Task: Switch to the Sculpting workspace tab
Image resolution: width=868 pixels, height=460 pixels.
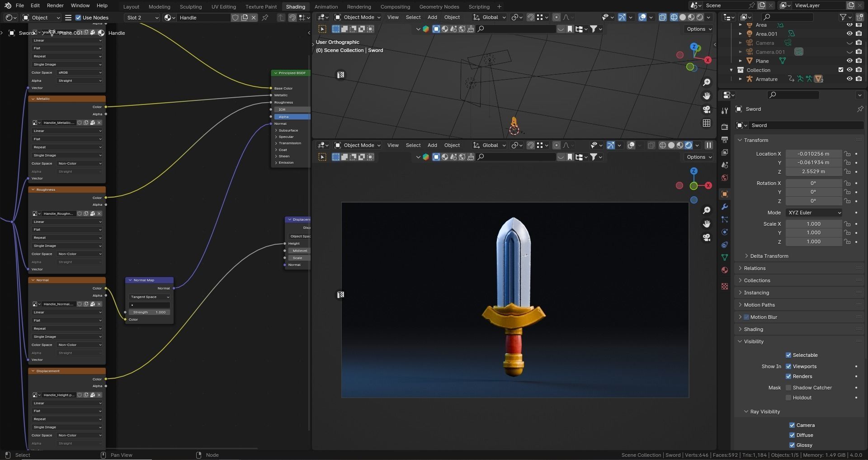Action: click(x=191, y=7)
